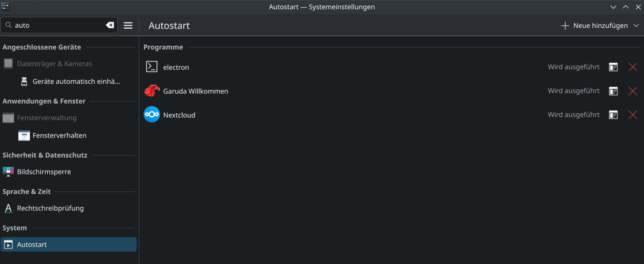Select Fensterverwaltung category
This screenshot has width=644, height=264.
pos(47,118)
